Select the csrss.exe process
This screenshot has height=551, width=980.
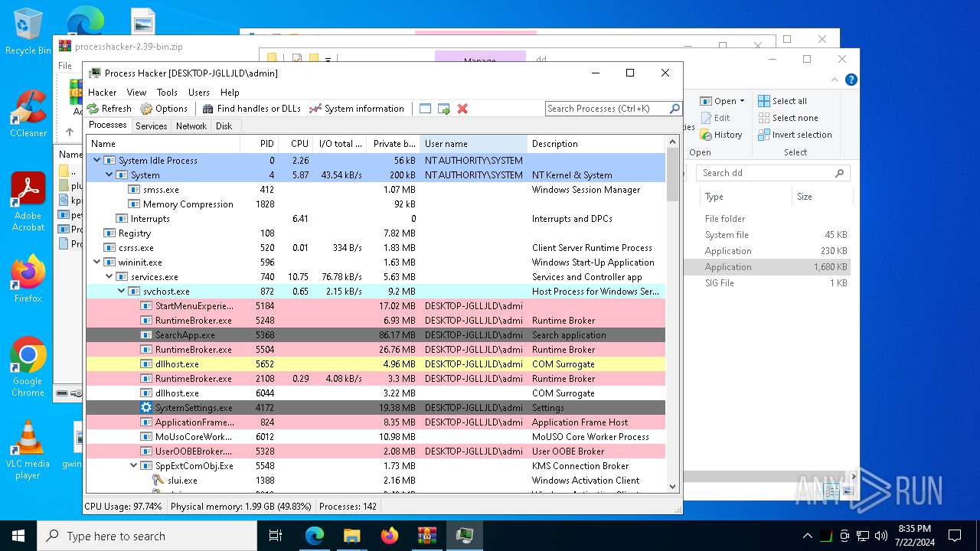click(x=376, y=248)
